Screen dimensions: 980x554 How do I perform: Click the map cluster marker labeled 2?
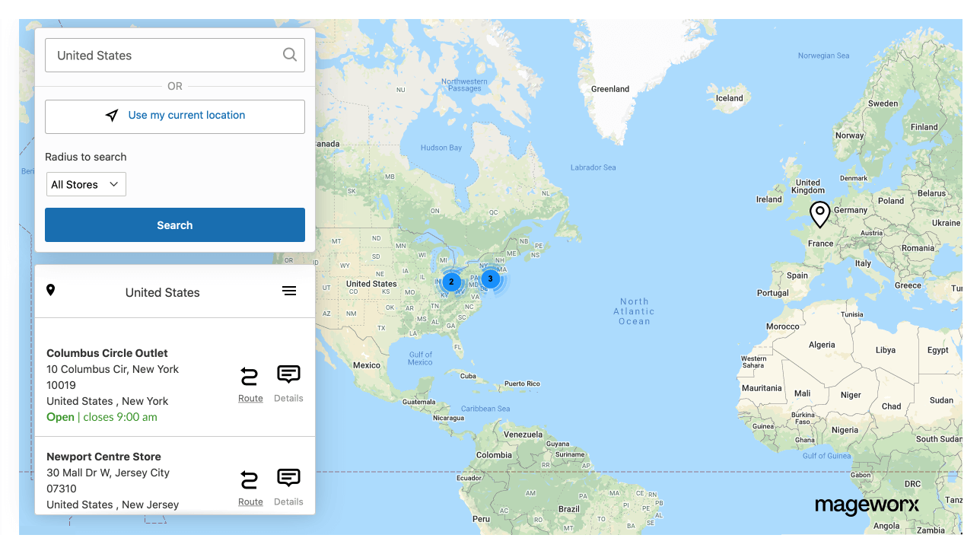[451, 282]
